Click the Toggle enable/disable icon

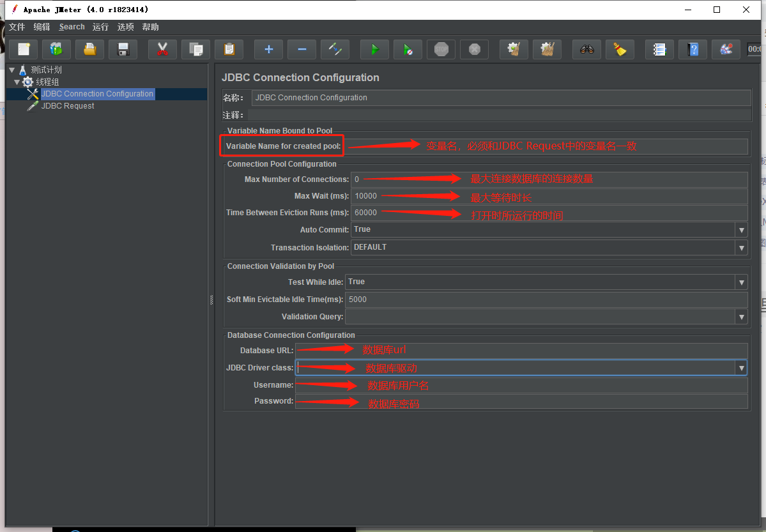(335, 49)
